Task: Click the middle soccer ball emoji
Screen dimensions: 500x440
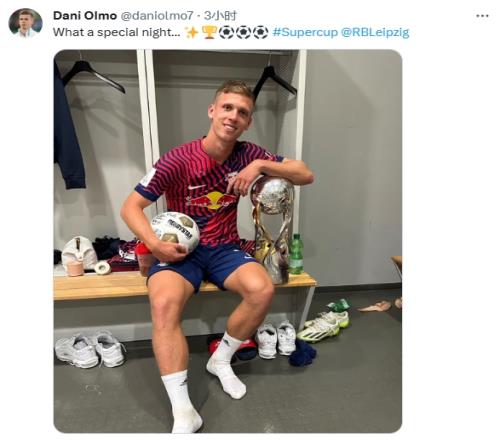Action: [244, 32]
